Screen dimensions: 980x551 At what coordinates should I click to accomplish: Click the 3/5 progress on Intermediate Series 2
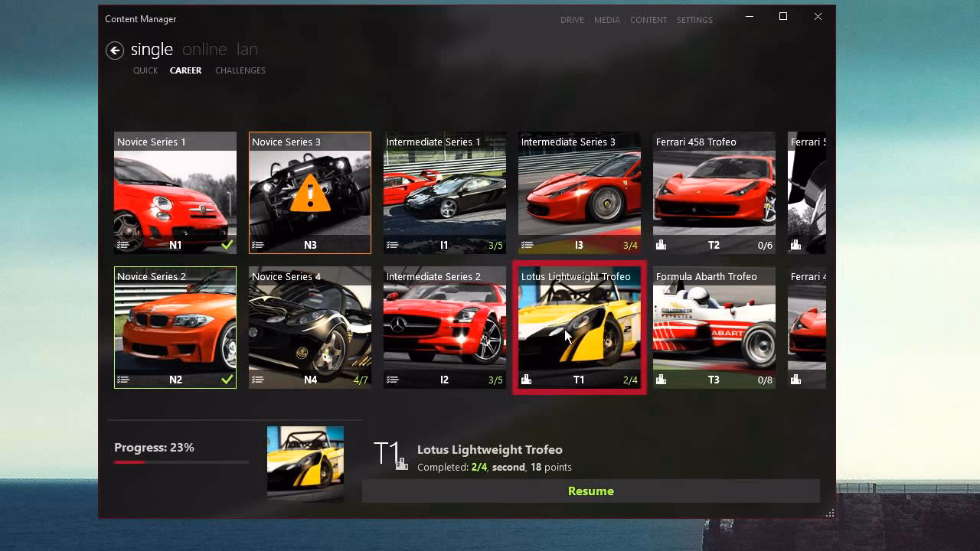point(495,380)
